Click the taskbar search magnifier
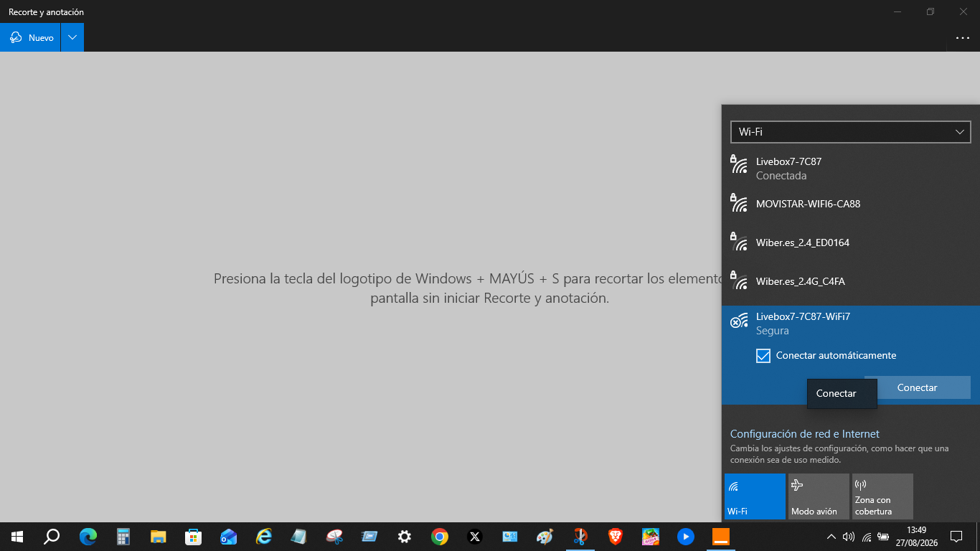Image resolution: width=980 pixels, height=551 pixels. (x=52, y=537)
